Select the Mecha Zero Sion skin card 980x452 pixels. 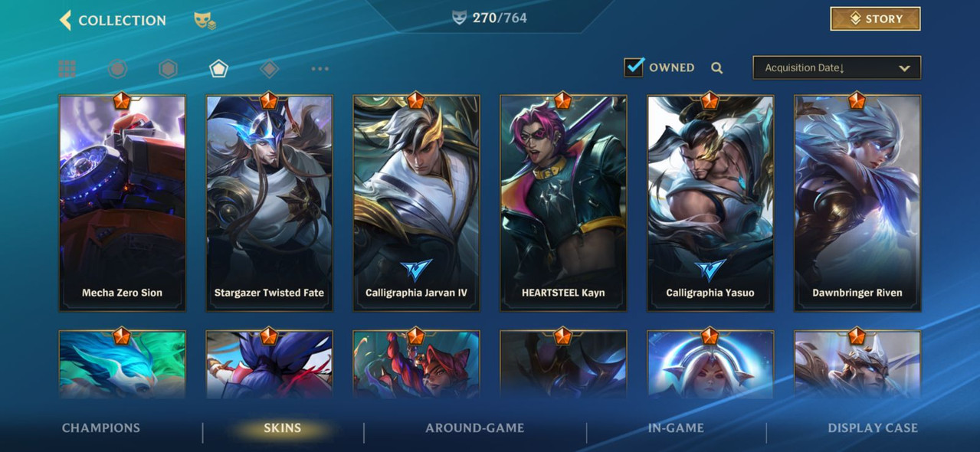click(123, 203)
